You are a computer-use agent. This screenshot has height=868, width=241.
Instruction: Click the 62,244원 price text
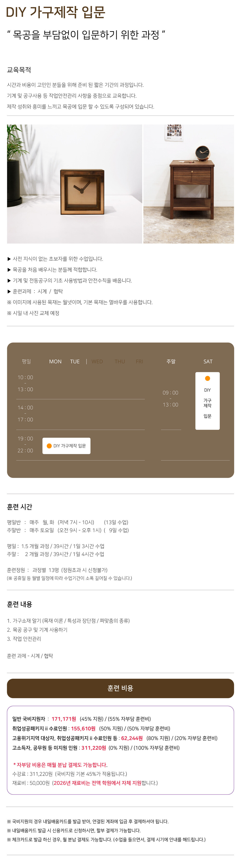132,738
